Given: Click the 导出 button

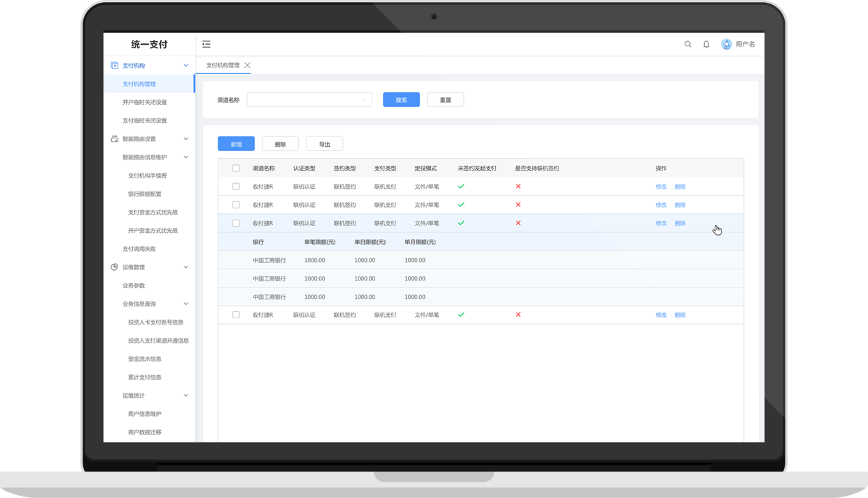Looking at the screenshot, I should pyautogui.click(x=324, y=144).
